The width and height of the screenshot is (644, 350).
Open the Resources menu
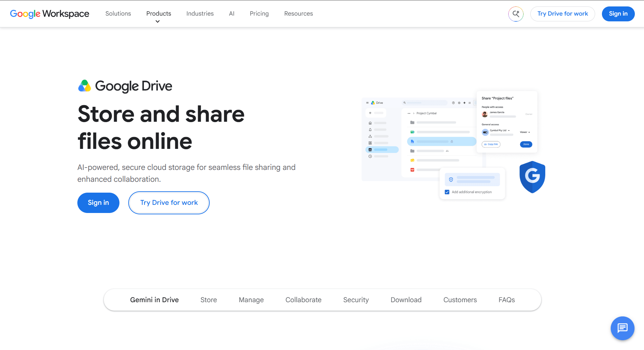pos(299,14)
